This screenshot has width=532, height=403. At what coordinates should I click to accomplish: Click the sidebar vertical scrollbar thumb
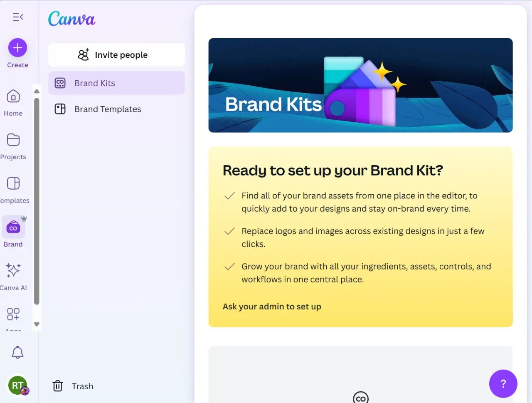[x=37, y=201]
